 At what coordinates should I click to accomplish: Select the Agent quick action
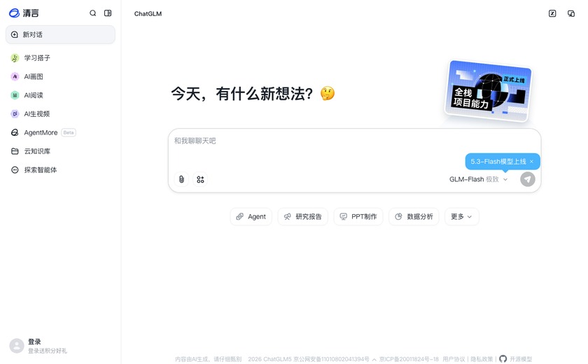point(251,217)
